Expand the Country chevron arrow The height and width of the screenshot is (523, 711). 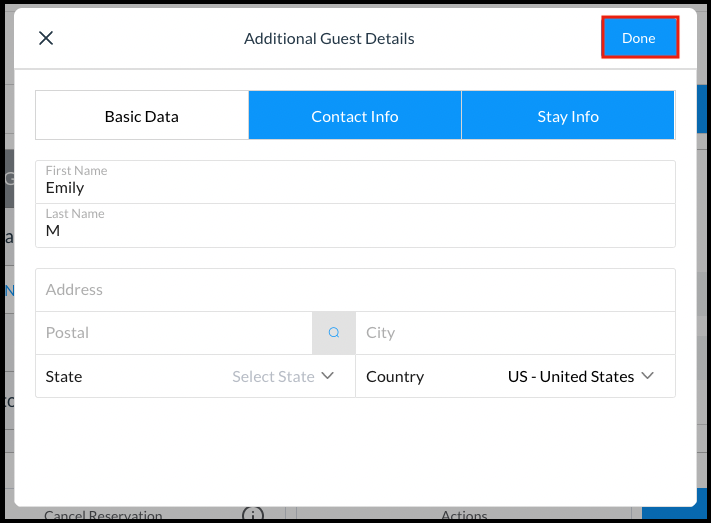pyautogui.click(x=648, y=377)
